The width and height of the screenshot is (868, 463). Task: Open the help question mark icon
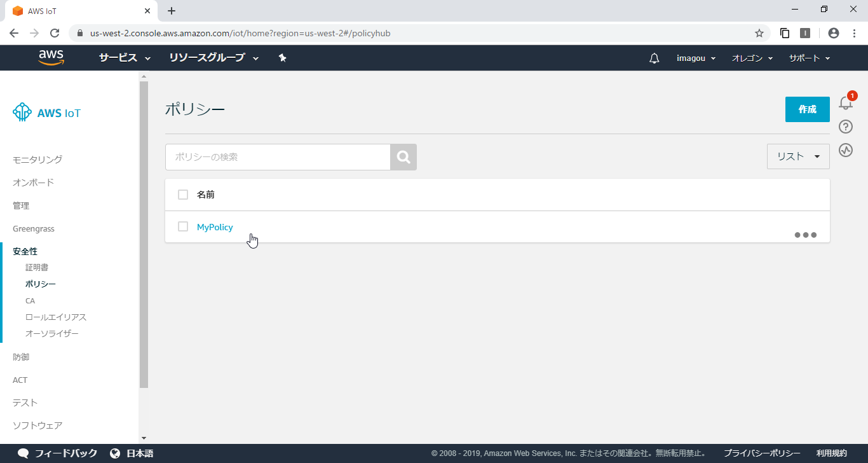845,127
